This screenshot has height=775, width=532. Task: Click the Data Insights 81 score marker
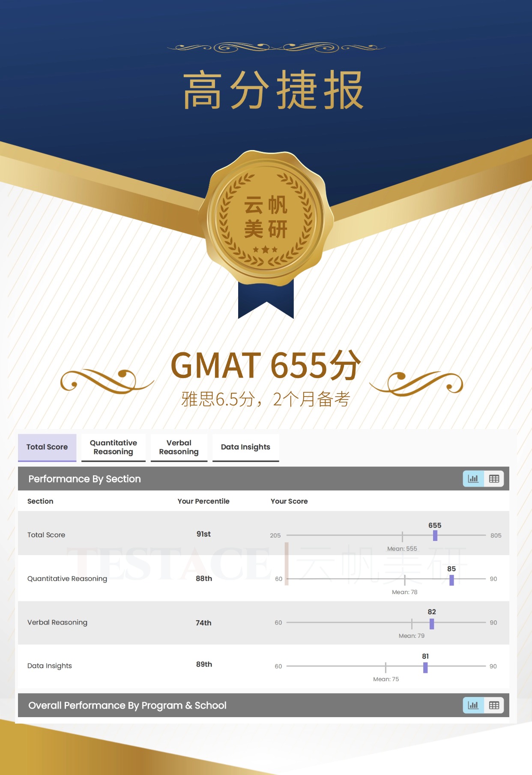pos(425,667)
